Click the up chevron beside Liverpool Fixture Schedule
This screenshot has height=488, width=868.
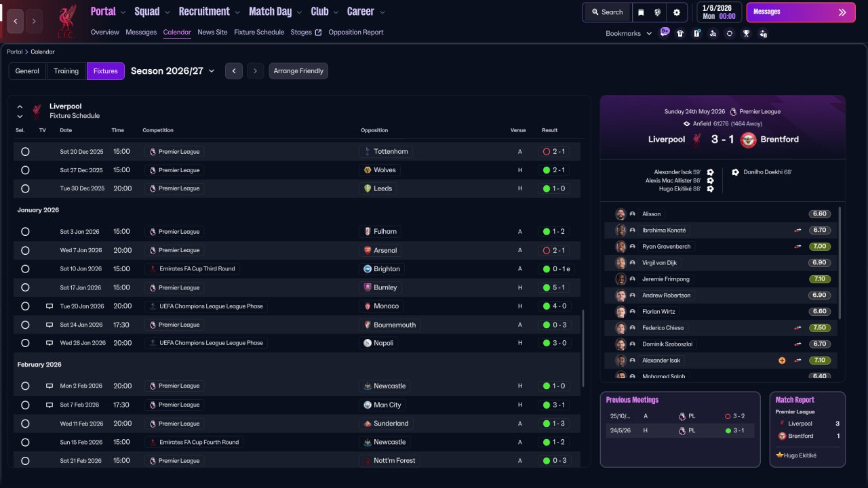click(20, 107)
